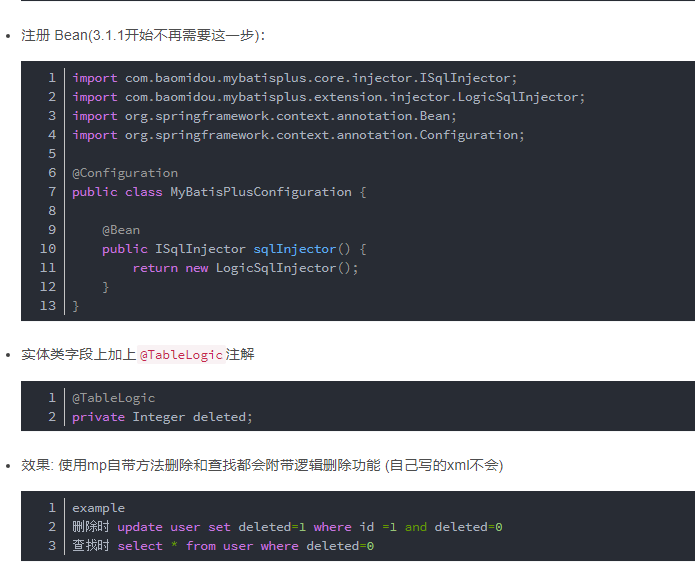The height and width of the screenshot is (573, 695).
Task: Click line number 8 in first code block
Action: click(52, 211)
